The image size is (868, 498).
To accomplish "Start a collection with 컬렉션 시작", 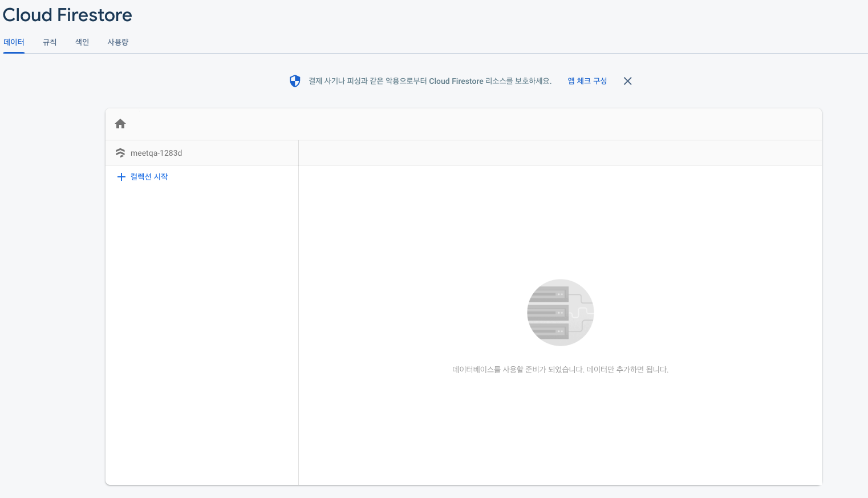I will [149, 177].
